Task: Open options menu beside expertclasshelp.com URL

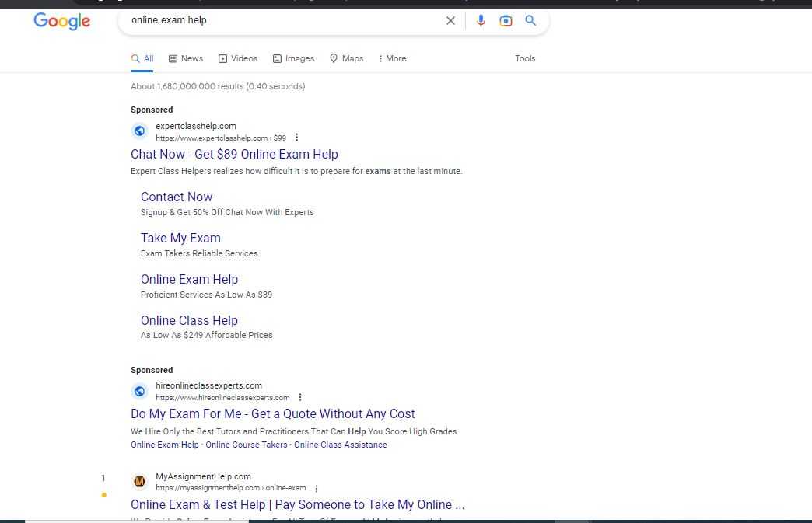Action: tap(296, 138)
